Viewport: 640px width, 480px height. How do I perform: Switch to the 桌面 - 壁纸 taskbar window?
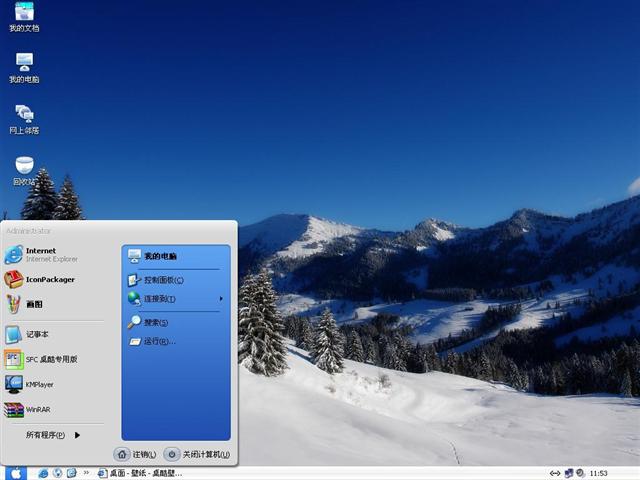pyautogui.click(x=140, y=473)
